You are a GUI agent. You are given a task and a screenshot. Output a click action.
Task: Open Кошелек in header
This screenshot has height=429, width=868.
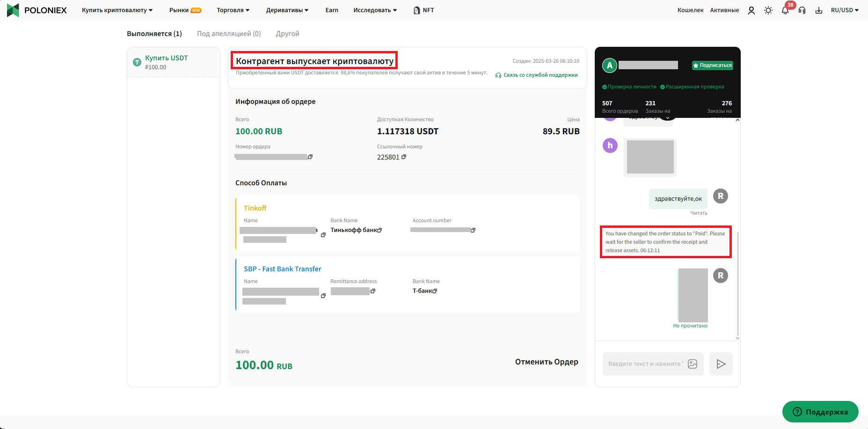pyautogui.click(x=691, y=10)
